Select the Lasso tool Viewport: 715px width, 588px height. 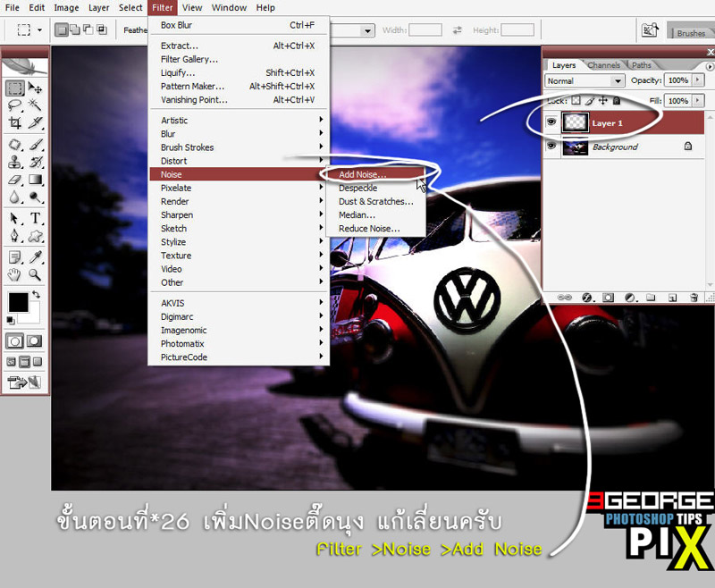pos(14,105)
